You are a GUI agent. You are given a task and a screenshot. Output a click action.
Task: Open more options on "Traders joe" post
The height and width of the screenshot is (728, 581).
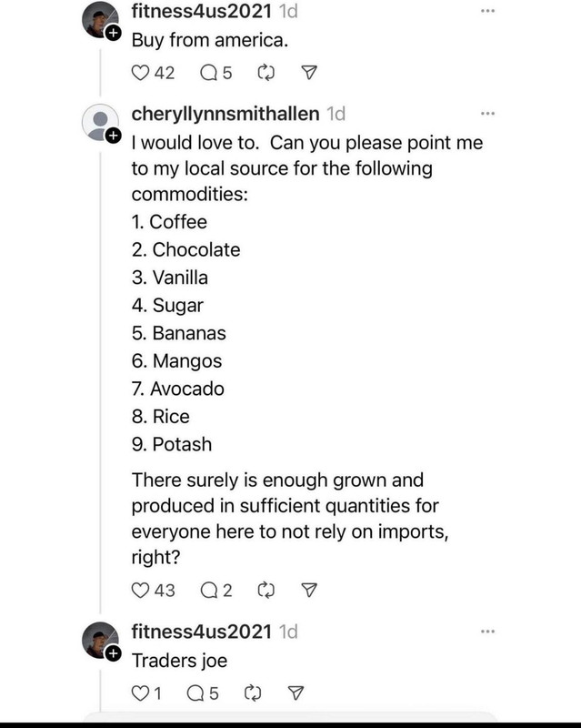pos(487,632)
